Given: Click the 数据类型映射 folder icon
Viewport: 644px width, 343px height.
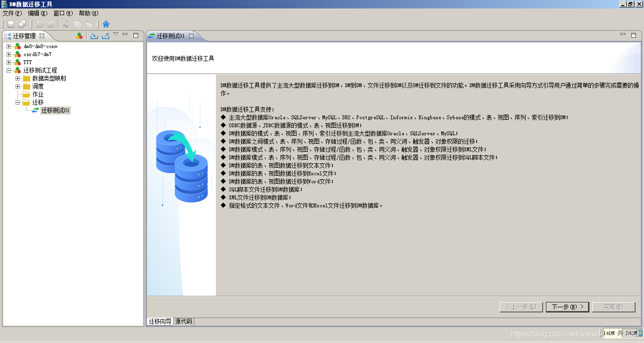Looking at the screenshot, I should 26,78.
